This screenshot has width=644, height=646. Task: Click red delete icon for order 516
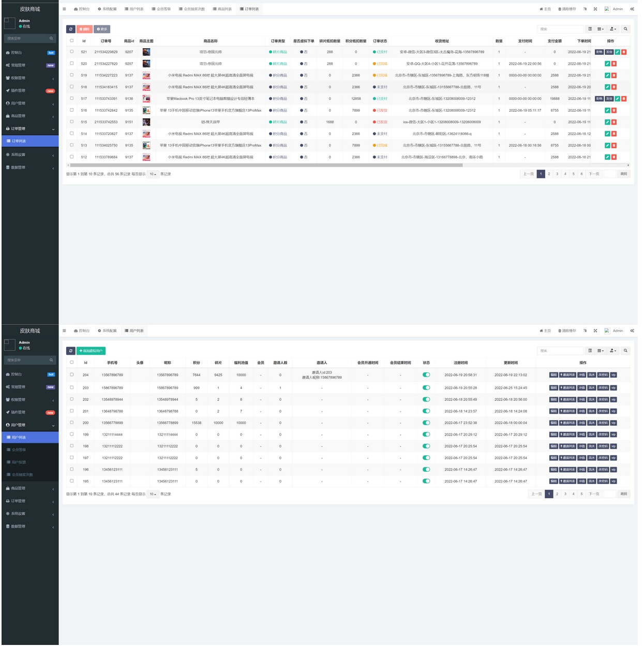pyautogui.click(x=614, y=111)
